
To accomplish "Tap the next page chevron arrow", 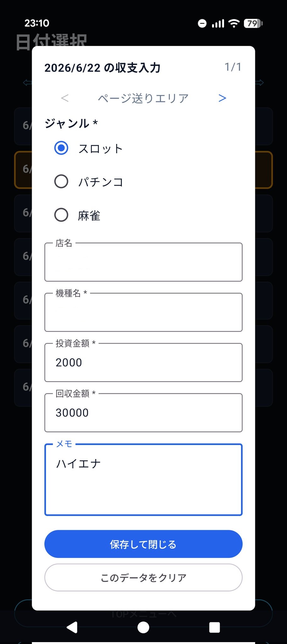I will pyautogui.click(x=222, y=98).
